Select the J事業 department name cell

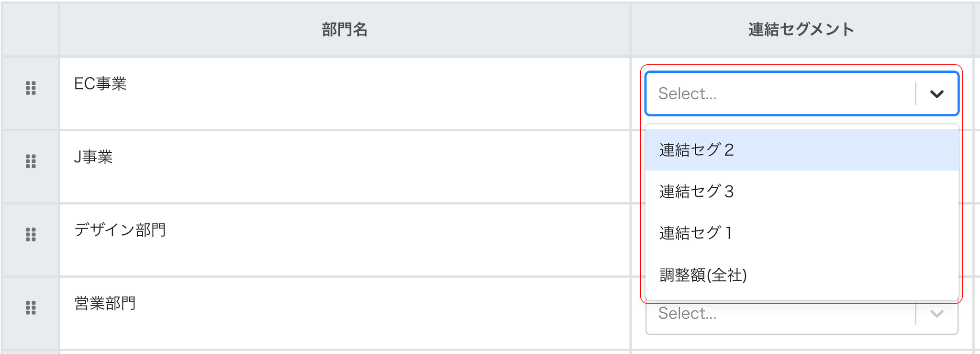94,157
